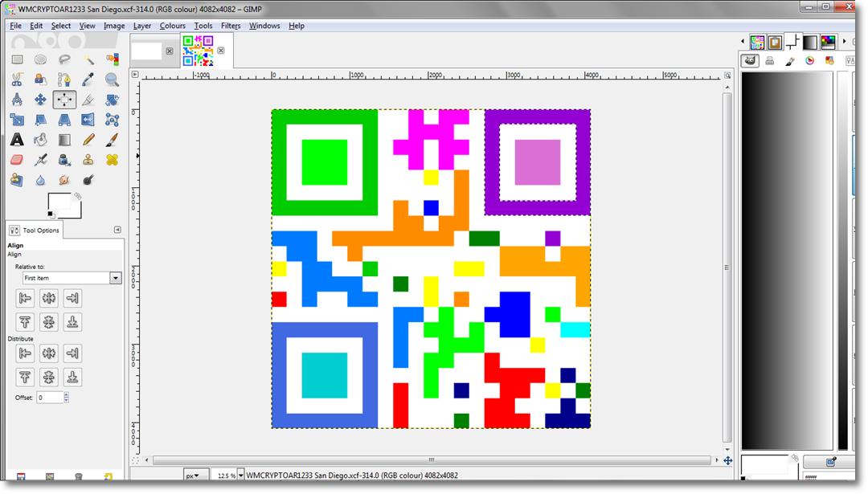Select the Eraser tool
The image size is (868, 494).
(x=17, y=160)
